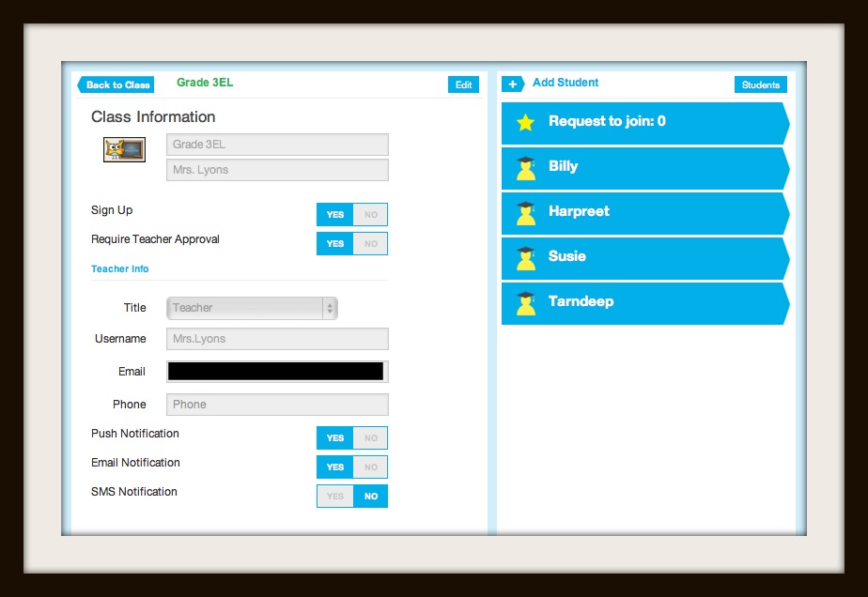Enable SMS Notification
Viewport: 868px width, 597px height.
pyautogui.click(x=335, y=496)
